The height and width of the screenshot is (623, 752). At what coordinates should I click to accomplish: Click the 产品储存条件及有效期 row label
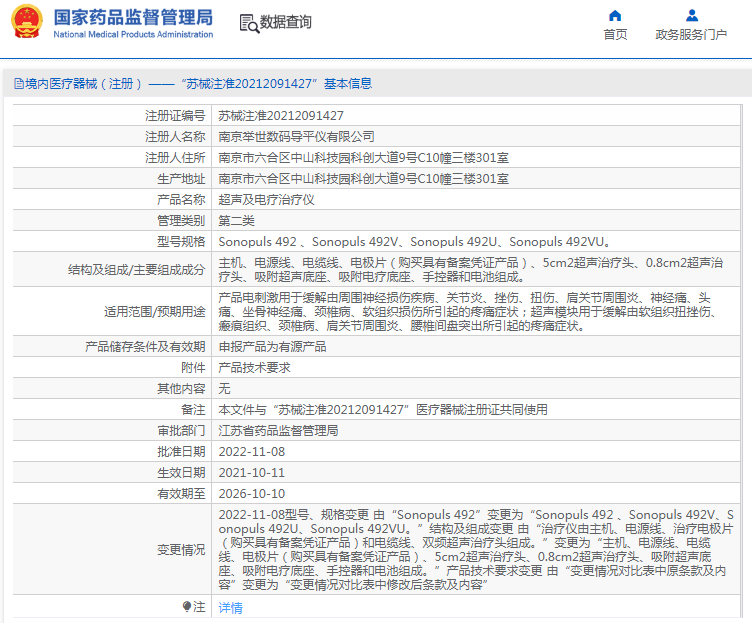[145, 347]
